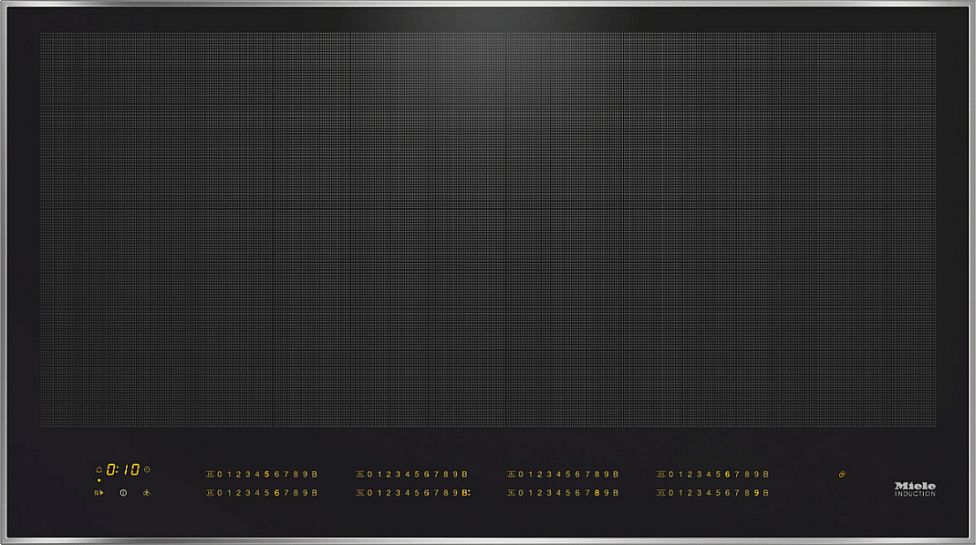Set level 0 on the strip with lit 9
Screen dimensions: 976x545
tap(671, 493)
